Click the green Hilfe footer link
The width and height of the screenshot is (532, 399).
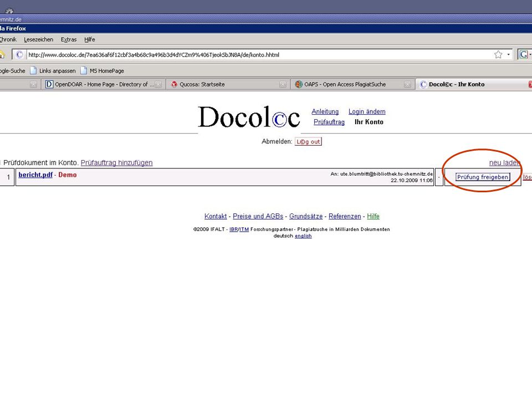coord(373,216)
